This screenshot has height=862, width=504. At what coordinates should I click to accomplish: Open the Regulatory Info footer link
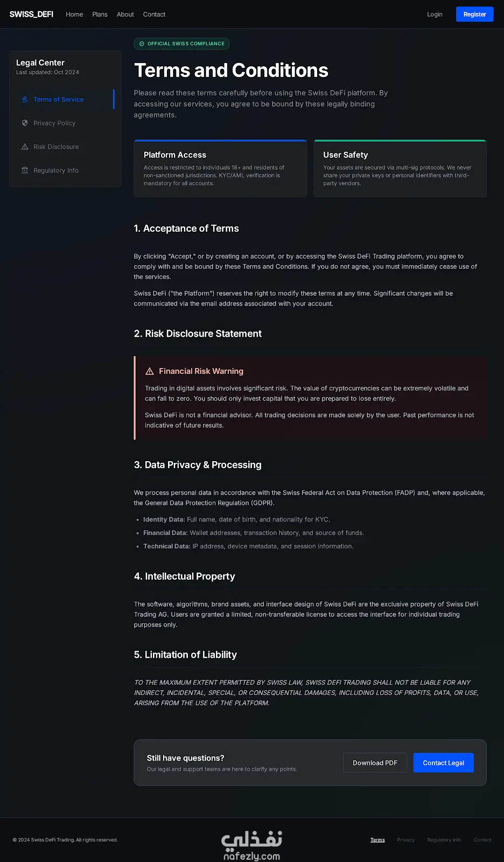[x=444, y=840]
